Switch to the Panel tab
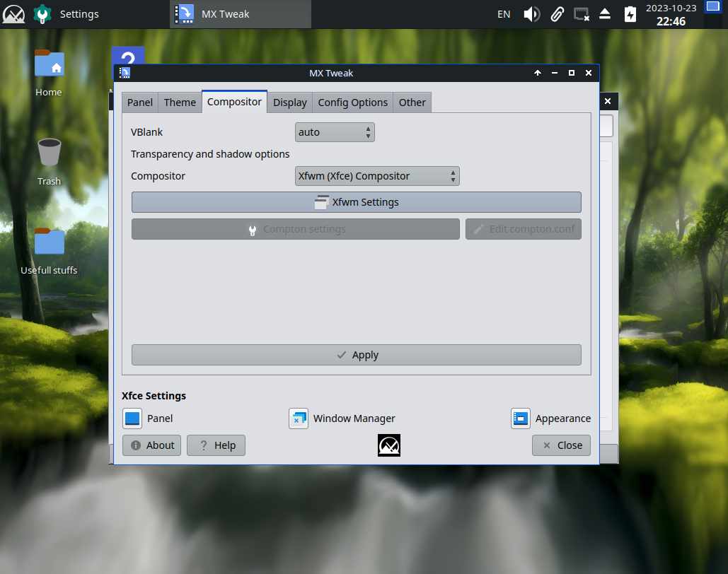Image resolution: width=728 pixels, height=574 pixels. [140, 102]
